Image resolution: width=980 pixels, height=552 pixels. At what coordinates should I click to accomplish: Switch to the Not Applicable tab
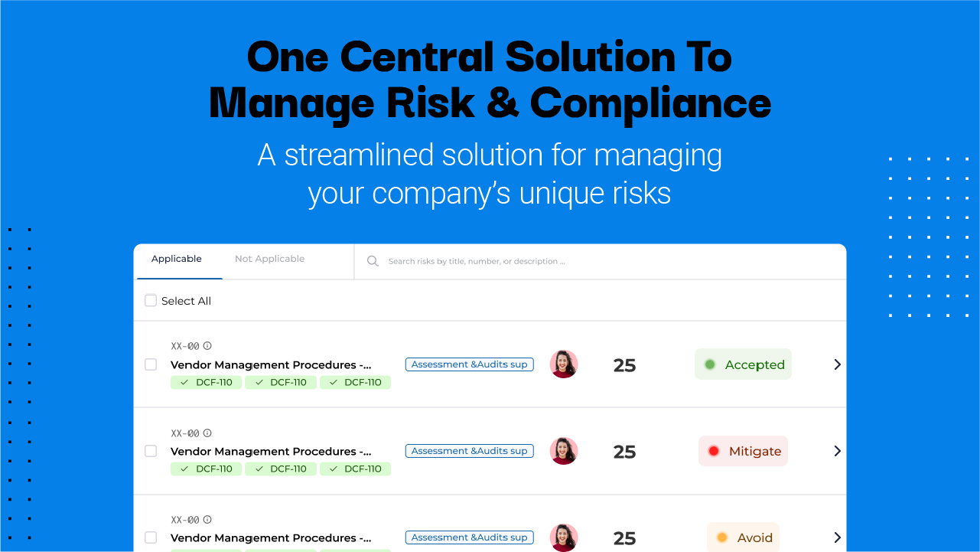[269, 259]
